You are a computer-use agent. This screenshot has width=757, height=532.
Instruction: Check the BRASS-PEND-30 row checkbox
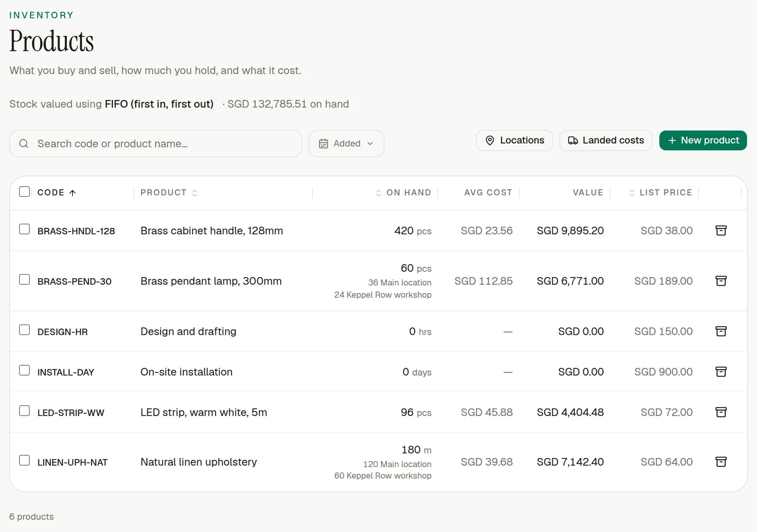click(24, 279)
